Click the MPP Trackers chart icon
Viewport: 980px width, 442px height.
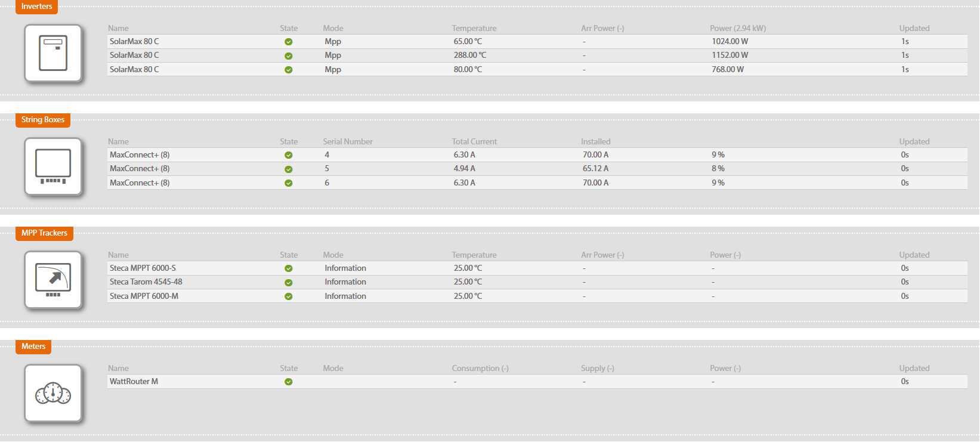point(53,280)
